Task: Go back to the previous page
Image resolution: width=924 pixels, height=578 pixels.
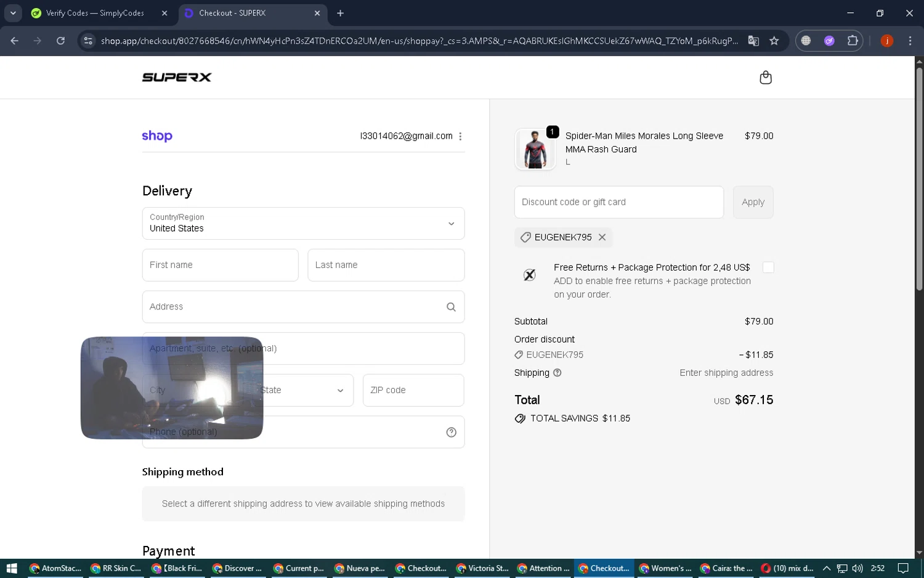Action: (x=15, y=41)
